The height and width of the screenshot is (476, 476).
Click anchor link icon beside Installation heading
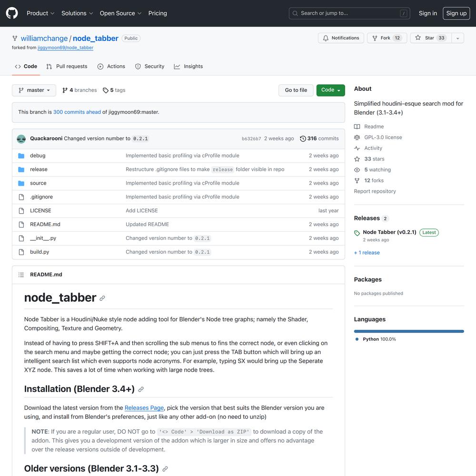141,389
